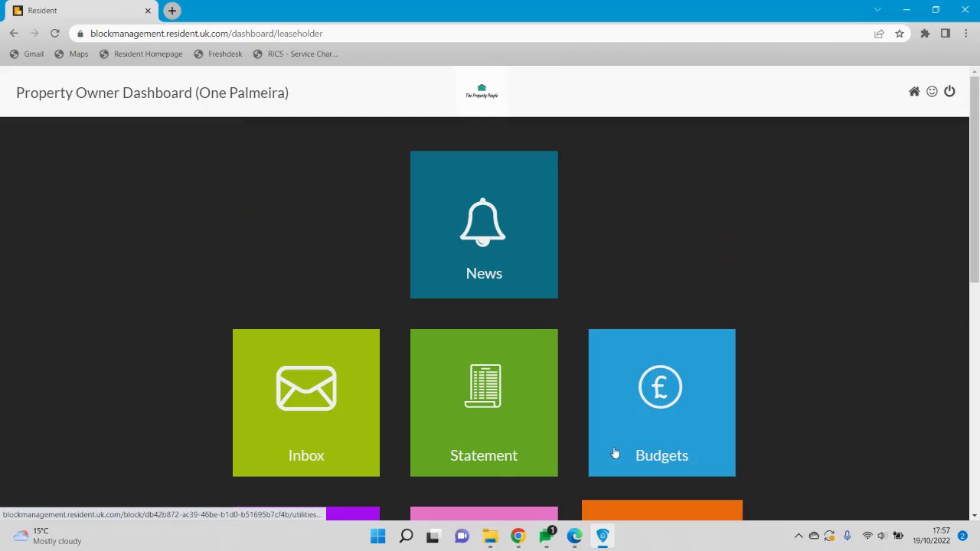Toggle the browser side panel
Image resolution: width=980 pixels, height=551 pixels.
[946, 34]
